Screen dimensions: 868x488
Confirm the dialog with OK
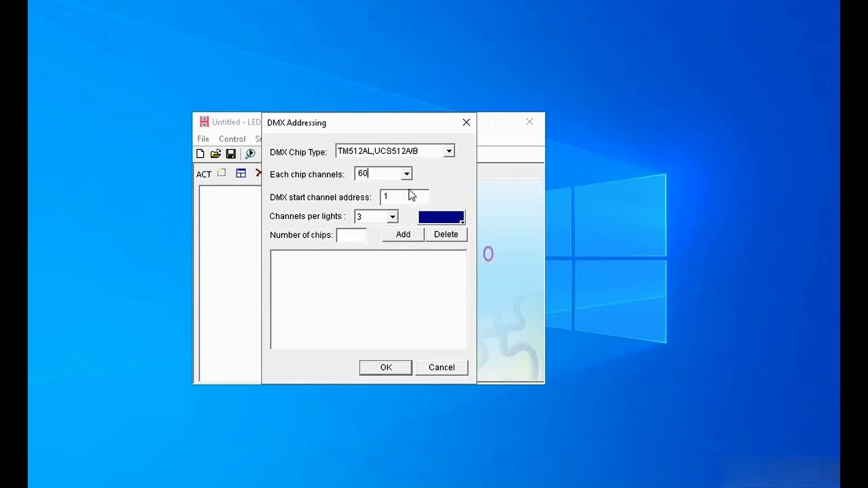pyautogui.click(x=386, y=367)
